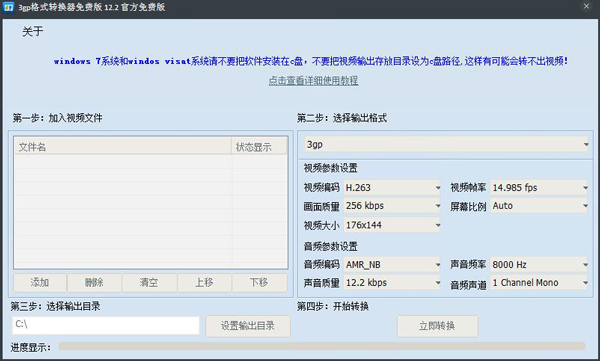Image resolution: width=600 pixels, height=361 pixels.
Task: Click the 文件名 column header
Action: tap(123, 147)
